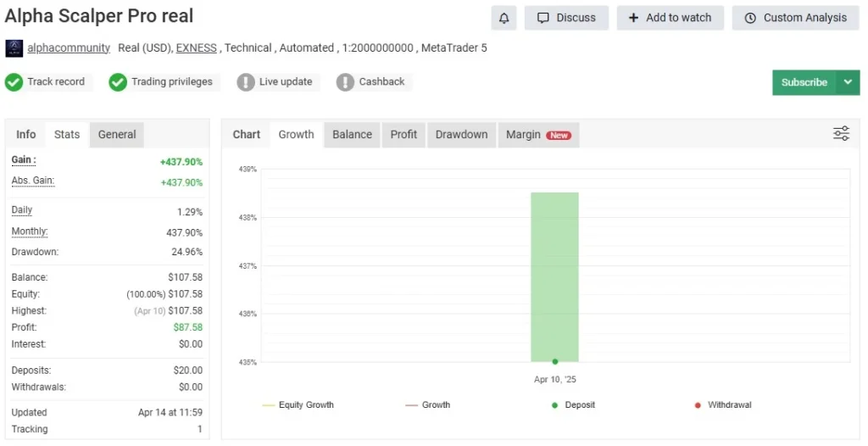Viewport: 868px width, 446px height.
Task: Click Add to watch button
Action: tap(670, 18)
